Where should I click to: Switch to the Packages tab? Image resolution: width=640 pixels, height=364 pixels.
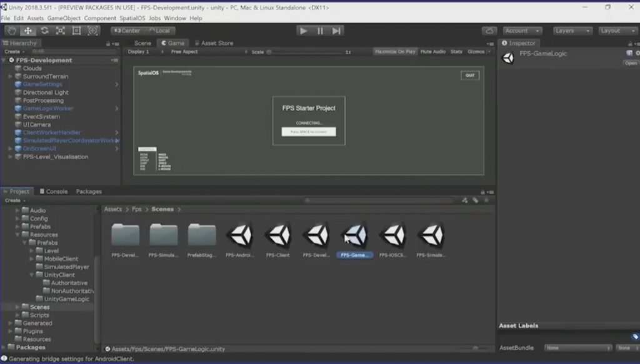click(89, 192)
